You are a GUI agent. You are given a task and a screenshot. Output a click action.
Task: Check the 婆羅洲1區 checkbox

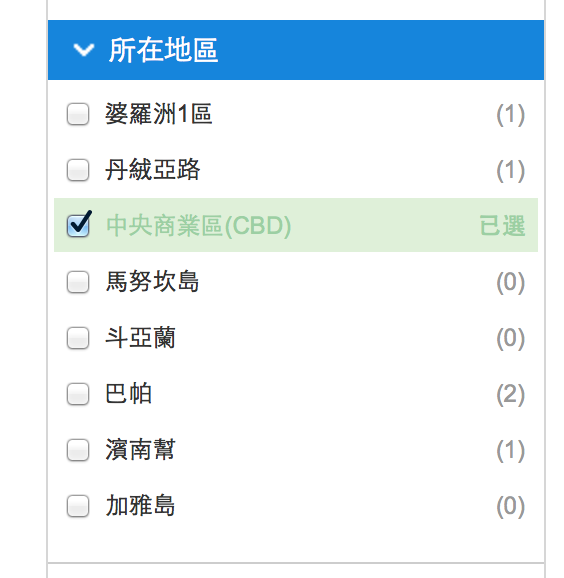(x=78, y=114)
